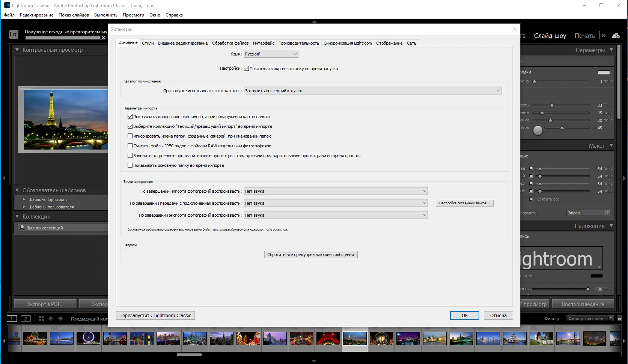Toggle 'Показывать экран-заставку во время запуска' checkbox
The height and width of the screenshot is (364, 628).
pos(246,69)
